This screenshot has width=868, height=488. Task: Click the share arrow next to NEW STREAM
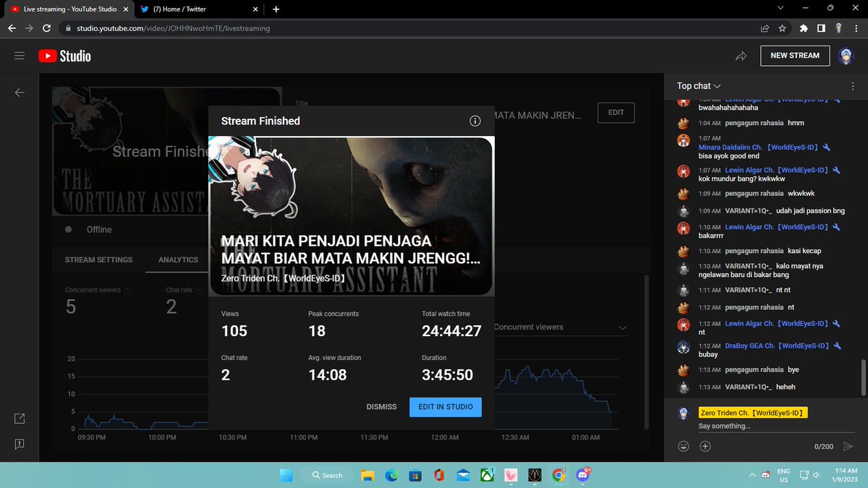[x=741, y=56]
